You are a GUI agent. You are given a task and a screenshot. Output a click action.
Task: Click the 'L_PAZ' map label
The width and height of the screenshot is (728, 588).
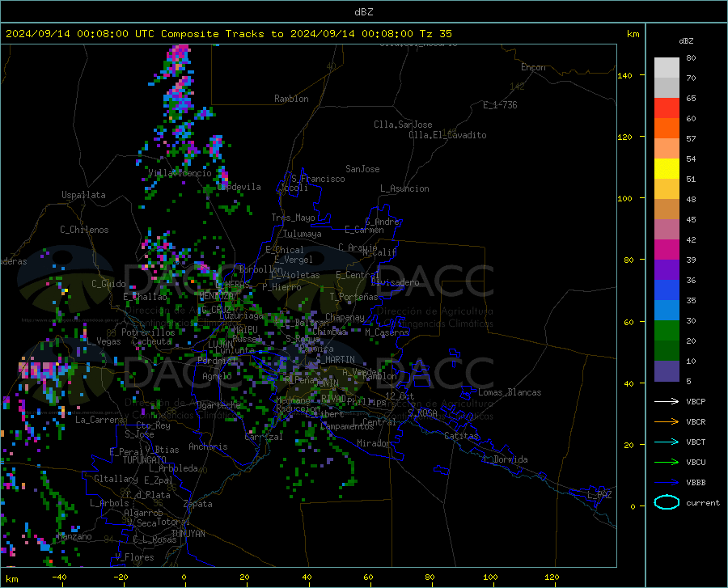pos(599,495)
